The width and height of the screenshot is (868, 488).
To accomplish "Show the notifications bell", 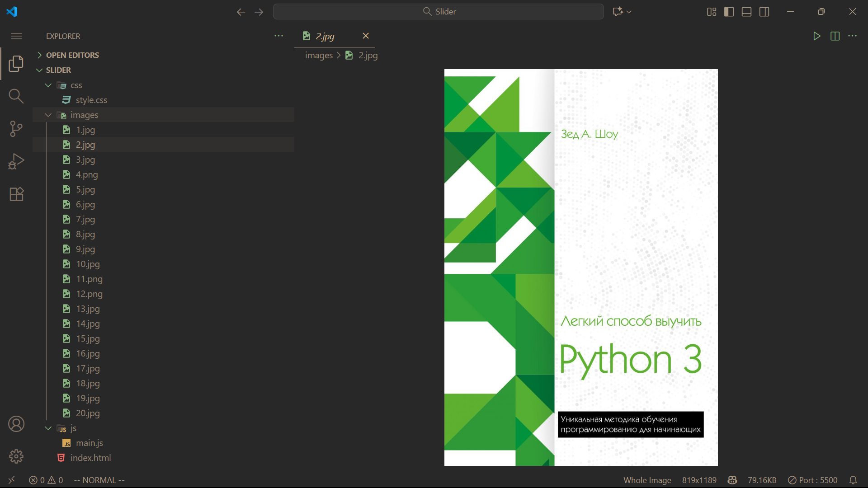I will [x=853, y=480].
